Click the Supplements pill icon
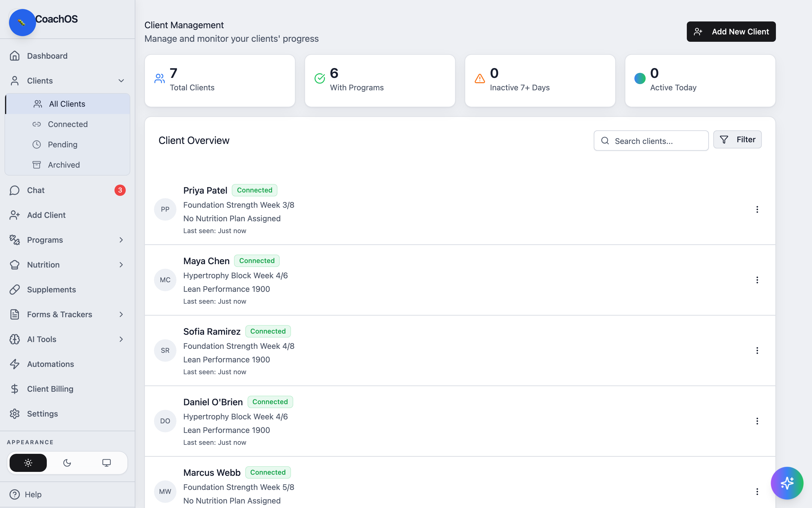 [x=14, y=290]
